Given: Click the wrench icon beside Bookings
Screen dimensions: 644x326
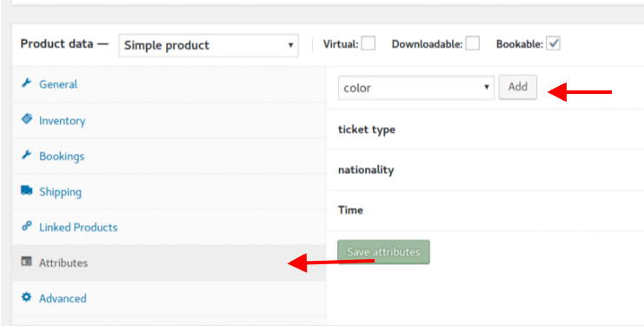Looking at the screenshot, I should pos(26,156).
